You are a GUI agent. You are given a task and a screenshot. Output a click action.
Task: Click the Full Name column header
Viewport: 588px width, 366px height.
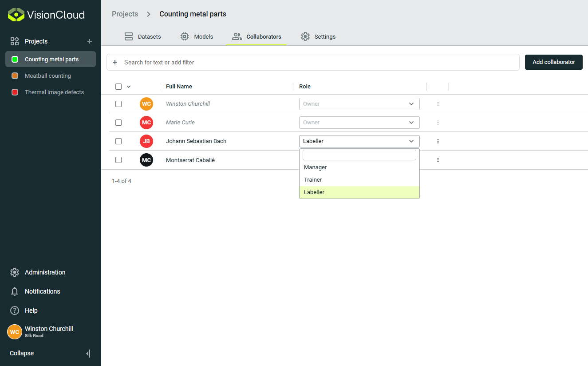pos(179,87)
